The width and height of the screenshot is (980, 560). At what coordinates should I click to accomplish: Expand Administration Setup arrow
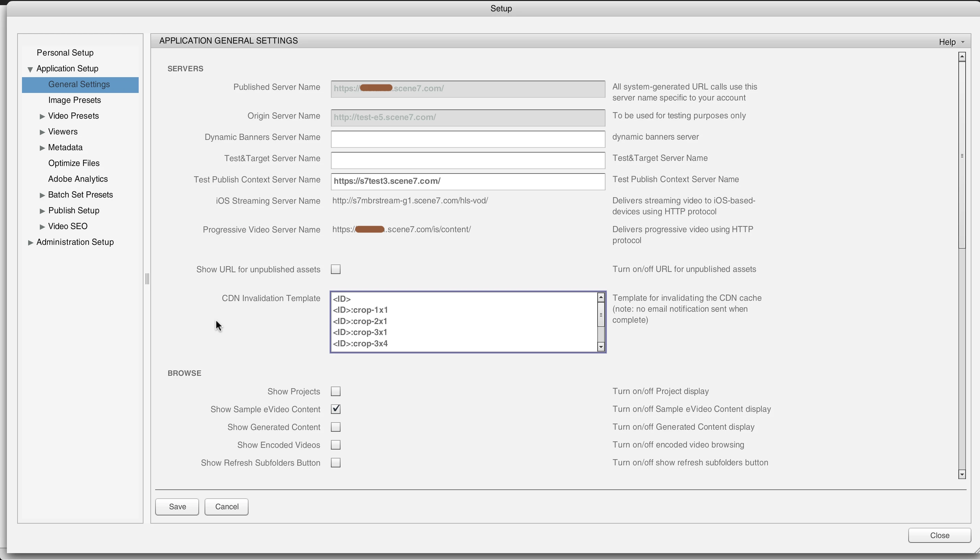click(31, 242)
